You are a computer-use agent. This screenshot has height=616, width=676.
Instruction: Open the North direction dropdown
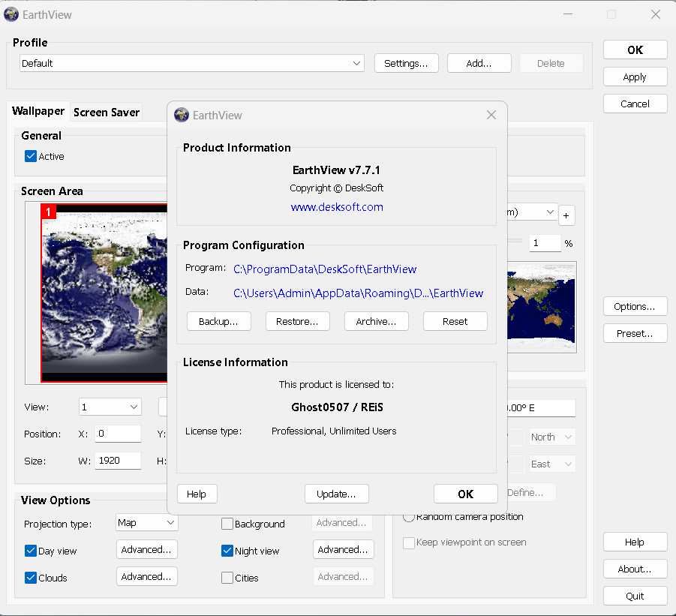click(x=552, y=437)
